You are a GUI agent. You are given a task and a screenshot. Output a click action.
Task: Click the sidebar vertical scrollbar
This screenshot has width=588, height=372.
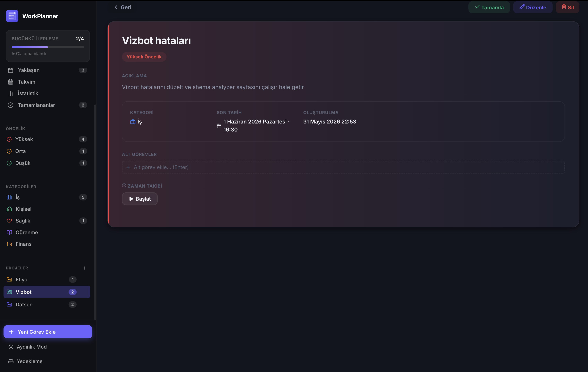point(95,212)
